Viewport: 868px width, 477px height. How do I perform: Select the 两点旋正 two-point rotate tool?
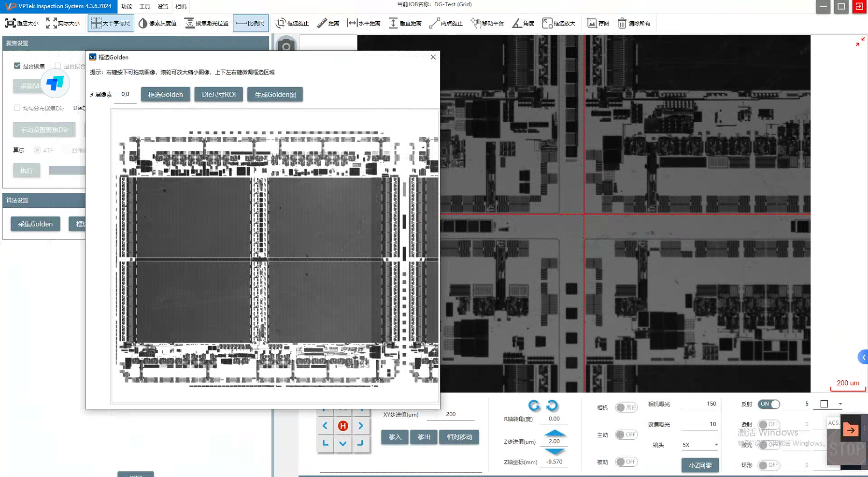pyautogui.click(x=446, y=23)
